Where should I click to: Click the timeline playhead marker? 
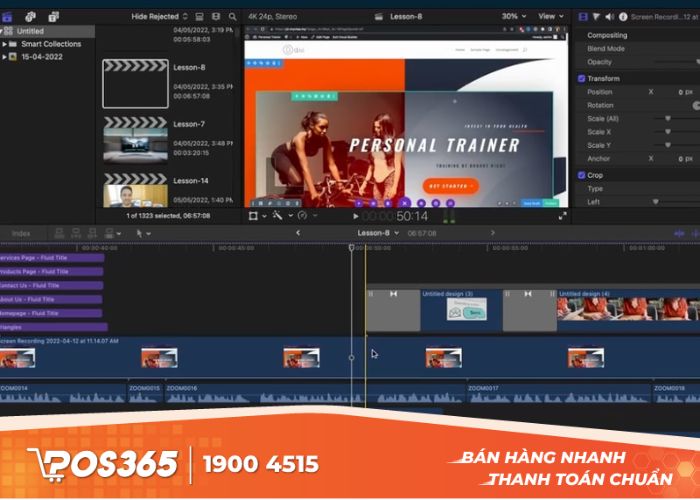351,247
